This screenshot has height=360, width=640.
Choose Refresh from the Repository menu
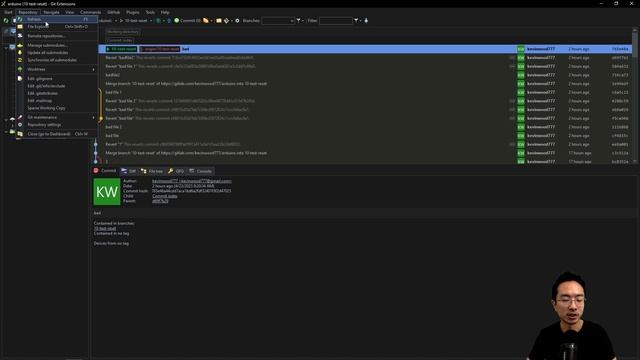click(57, 19)
